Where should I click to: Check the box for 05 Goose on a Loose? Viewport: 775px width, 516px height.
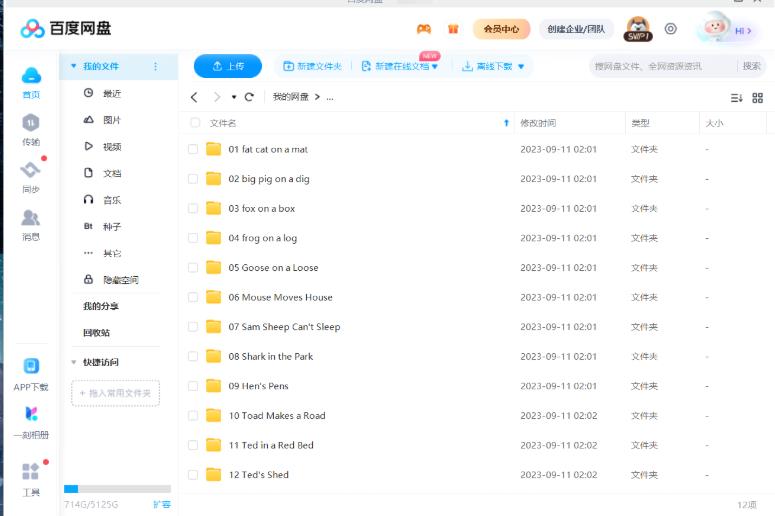point(193,268)
